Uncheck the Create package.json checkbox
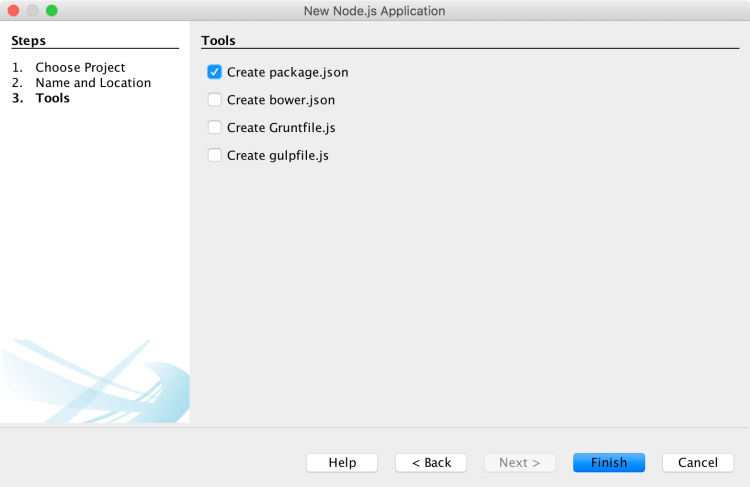 tap(214, 72)
